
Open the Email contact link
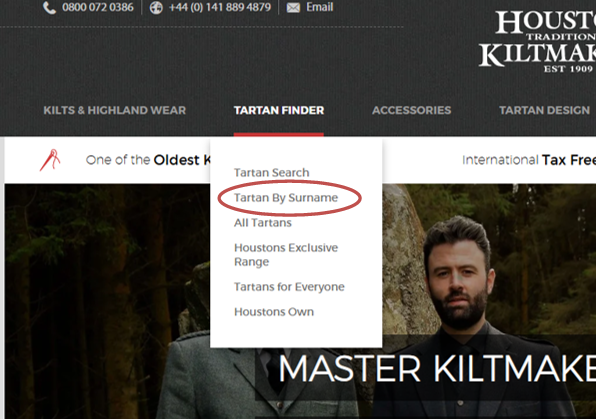click(x=320, y=7)
